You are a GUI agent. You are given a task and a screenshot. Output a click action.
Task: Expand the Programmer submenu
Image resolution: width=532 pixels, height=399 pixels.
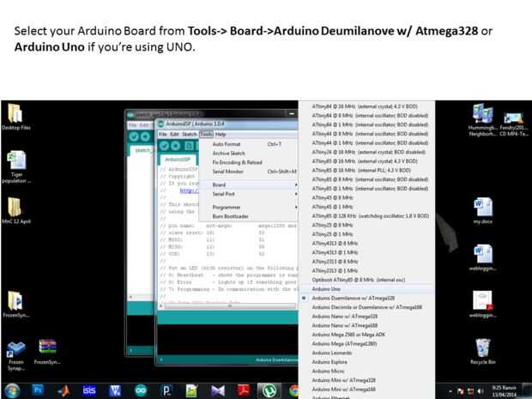[248, 208]
